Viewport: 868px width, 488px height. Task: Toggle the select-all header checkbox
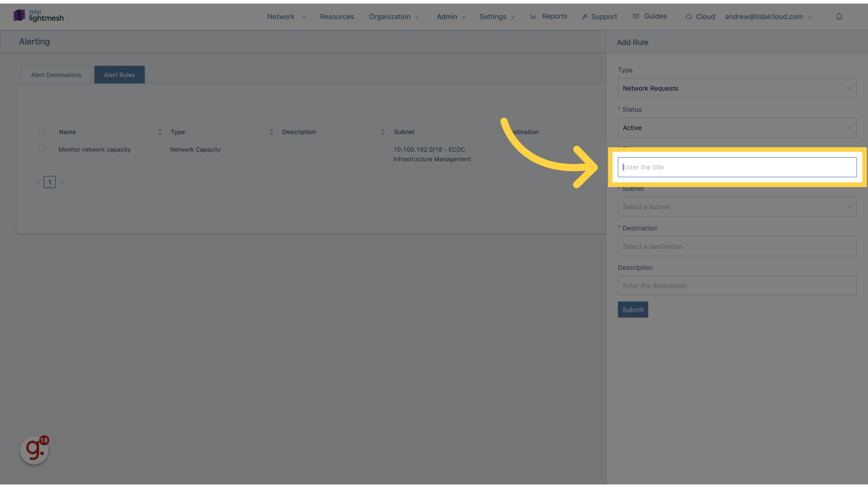click(x=42, y=131)
